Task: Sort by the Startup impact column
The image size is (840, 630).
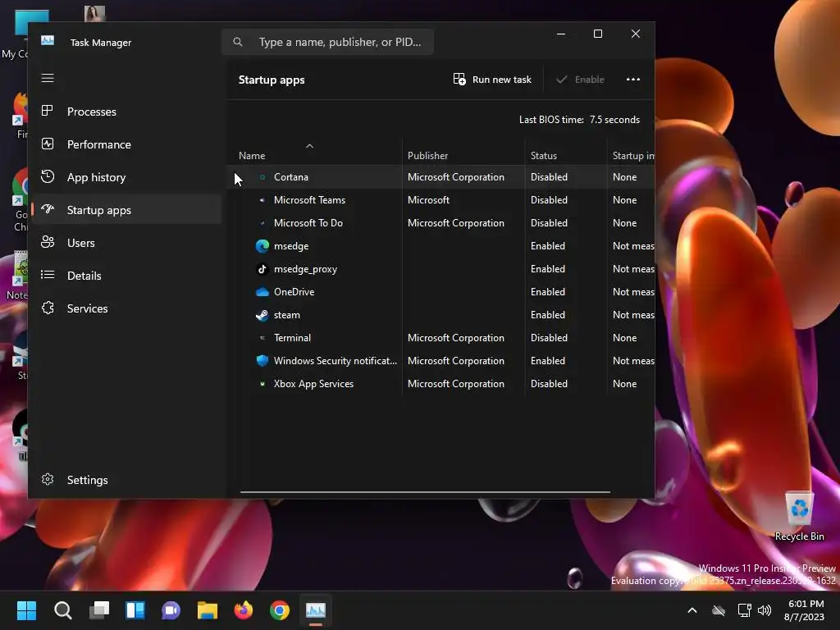Action: point(632,155)
